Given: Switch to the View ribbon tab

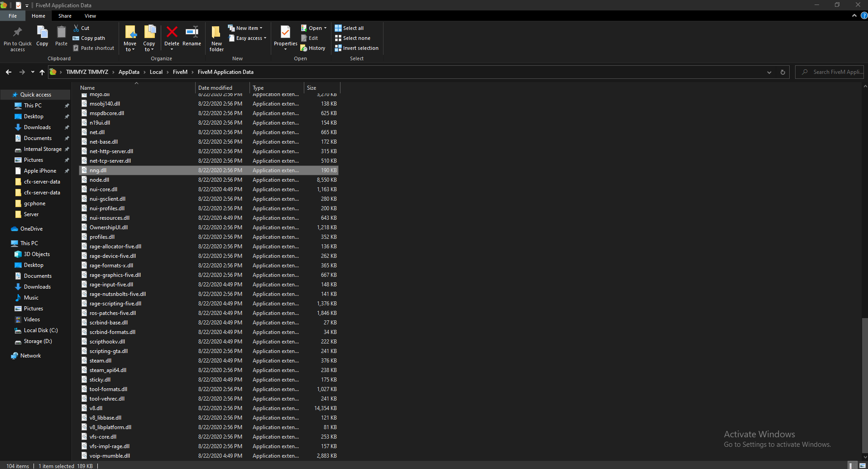Looking at the screenshot, I should 90,16.
